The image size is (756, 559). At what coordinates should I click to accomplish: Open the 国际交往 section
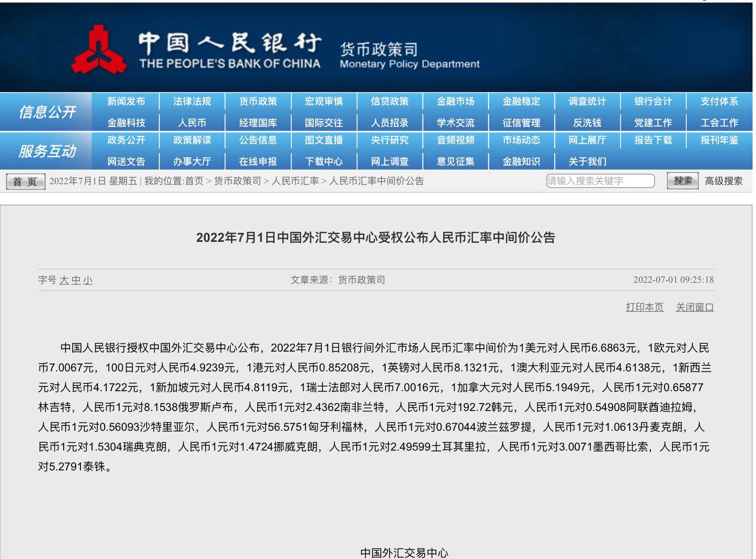click(x=324, y=123)
